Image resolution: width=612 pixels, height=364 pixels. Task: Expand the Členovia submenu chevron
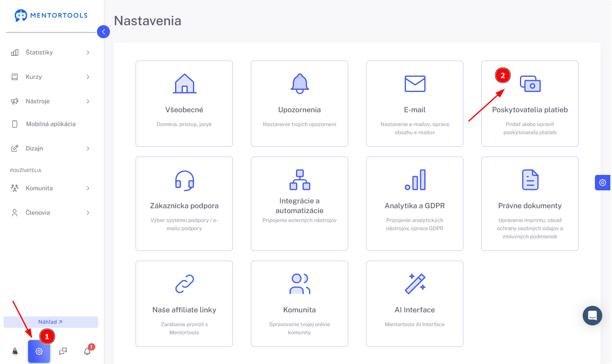(x=88, y=213)
